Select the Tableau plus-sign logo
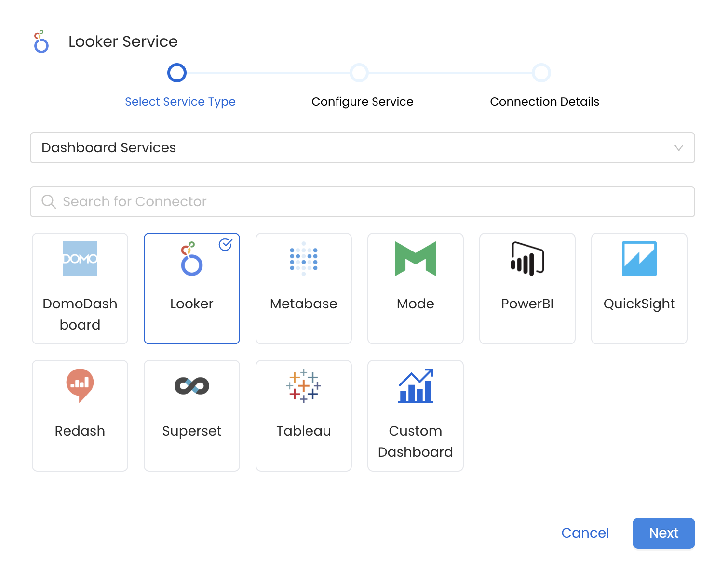This screenshot has height=581, width=728. pyautogui.click(x=303, y=386)
